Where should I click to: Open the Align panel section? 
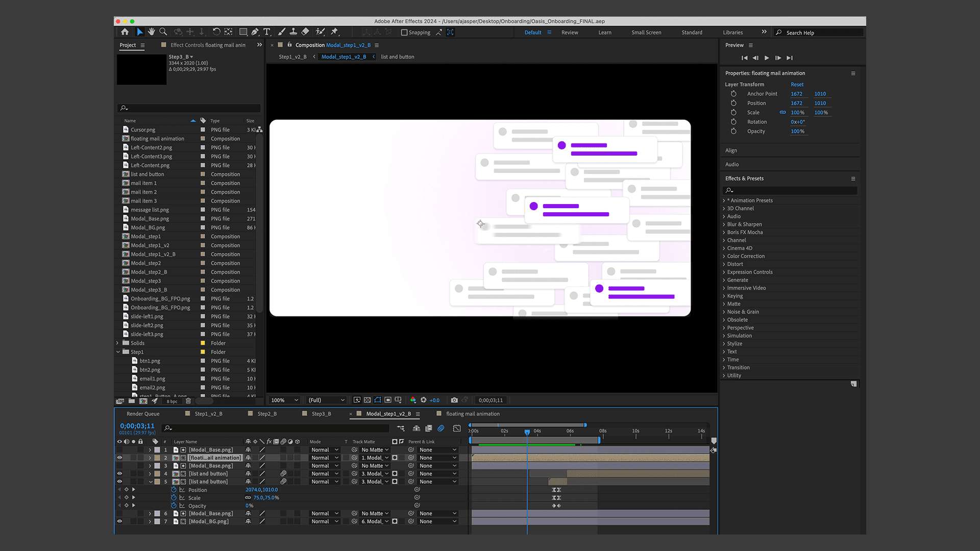(x=731, y=151)
